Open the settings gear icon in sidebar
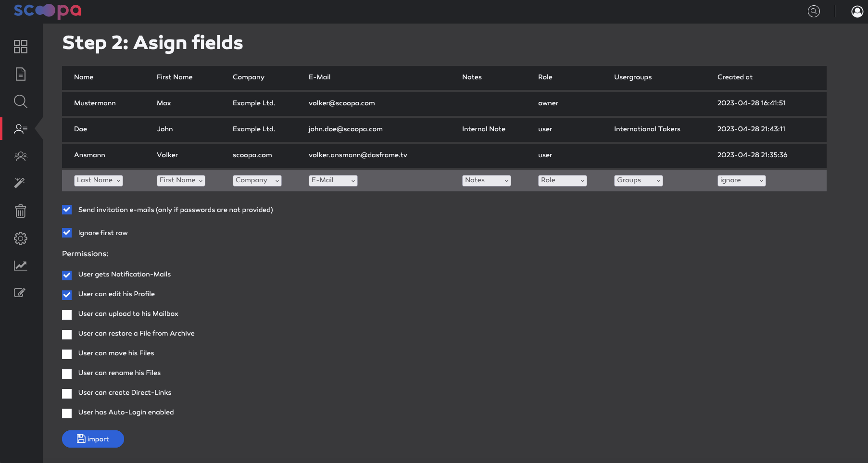Viewport: 868px width, 463px height. pos(21,238)
